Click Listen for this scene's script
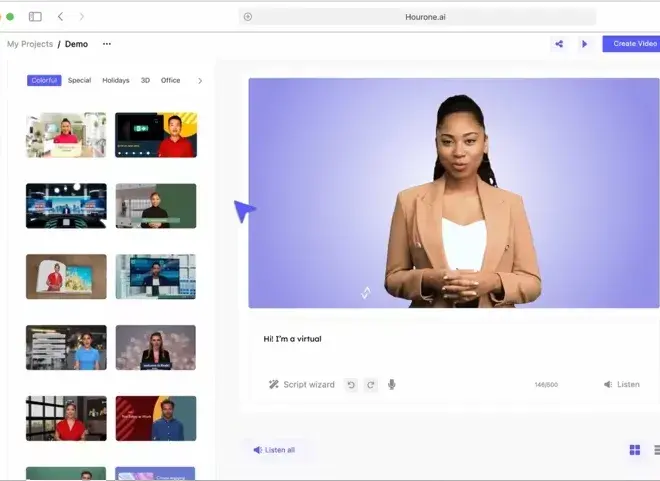 (x=621, y=385)
